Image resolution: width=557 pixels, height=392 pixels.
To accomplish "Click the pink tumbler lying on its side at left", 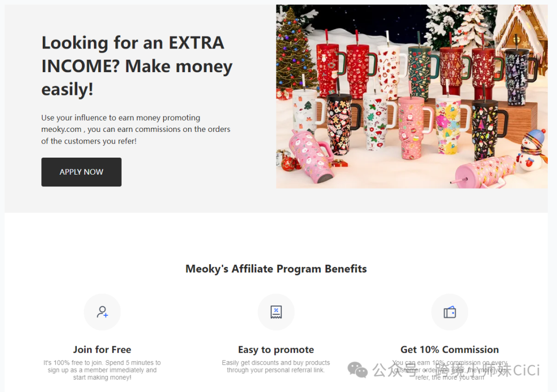I will (312, 156).
